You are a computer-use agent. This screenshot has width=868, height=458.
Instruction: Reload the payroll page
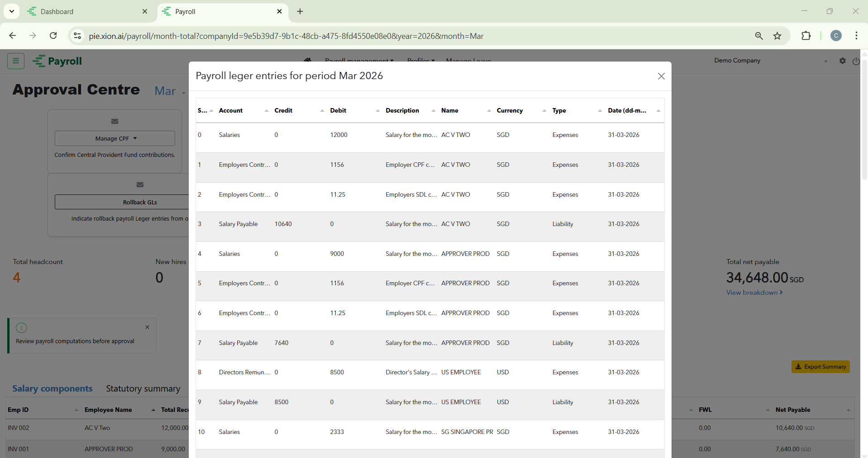click(53, 36)
